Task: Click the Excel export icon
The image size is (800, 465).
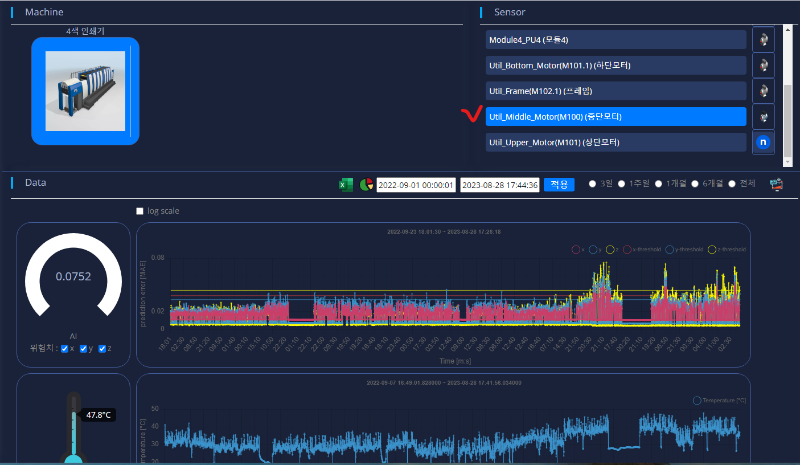Action: pos(346,185)
